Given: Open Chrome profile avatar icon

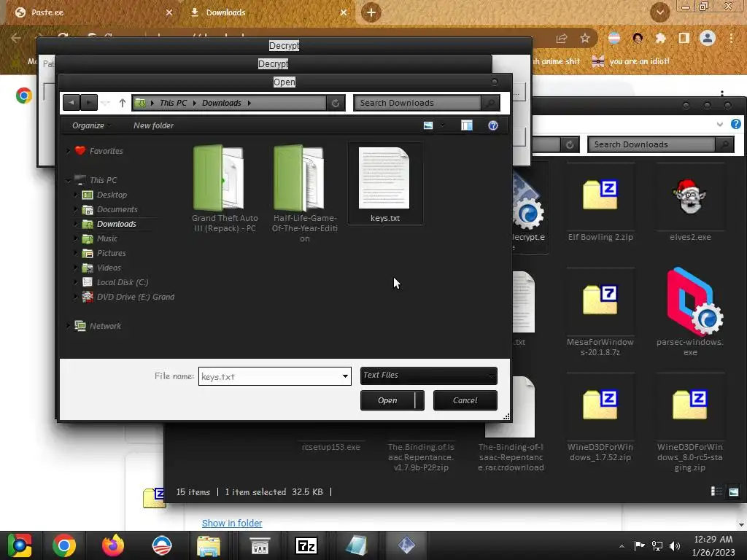Looking at the screenshot, I should [708, 38].
